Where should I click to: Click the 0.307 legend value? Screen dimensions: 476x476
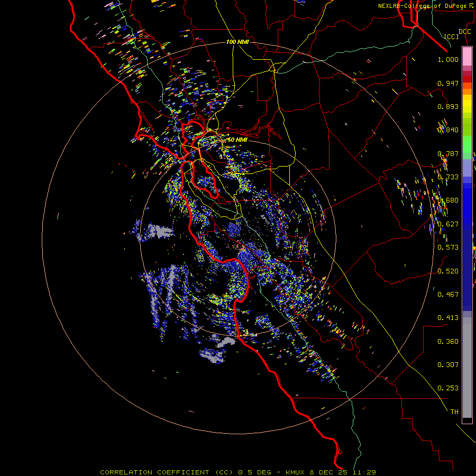click(x=448, y=364)
